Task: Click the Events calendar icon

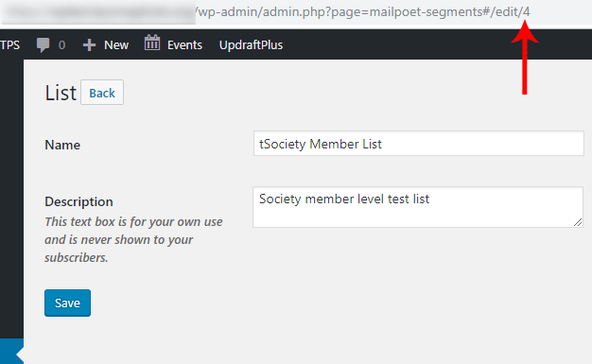Action: click(x=152, y=43)
